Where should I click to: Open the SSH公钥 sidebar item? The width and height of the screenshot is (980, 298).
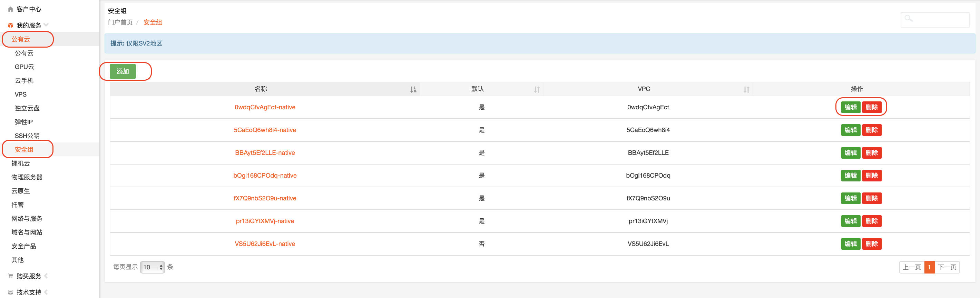tap(27, 136)
